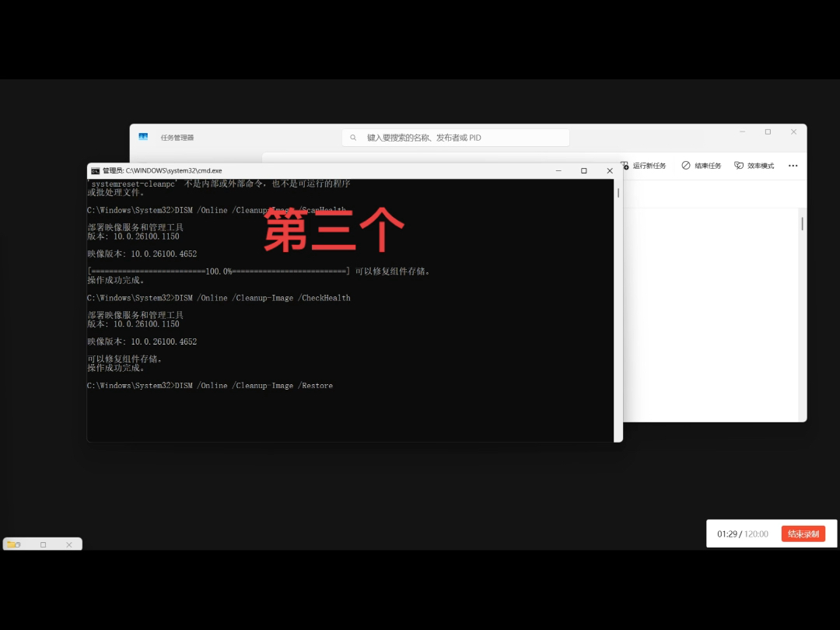840x630 pixels.
Task: Close the small bottom-left mini window
Action: click(x=69, y=544)
